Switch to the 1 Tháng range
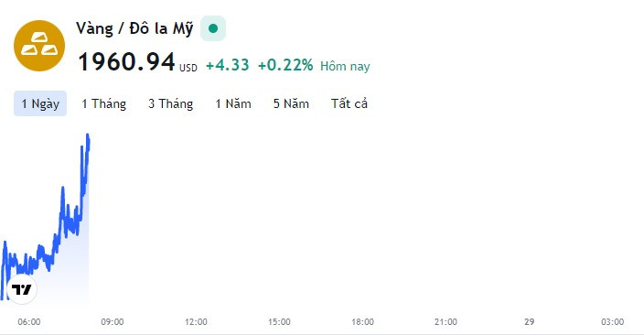Viewport: 644px width, 335px height. 104,103
